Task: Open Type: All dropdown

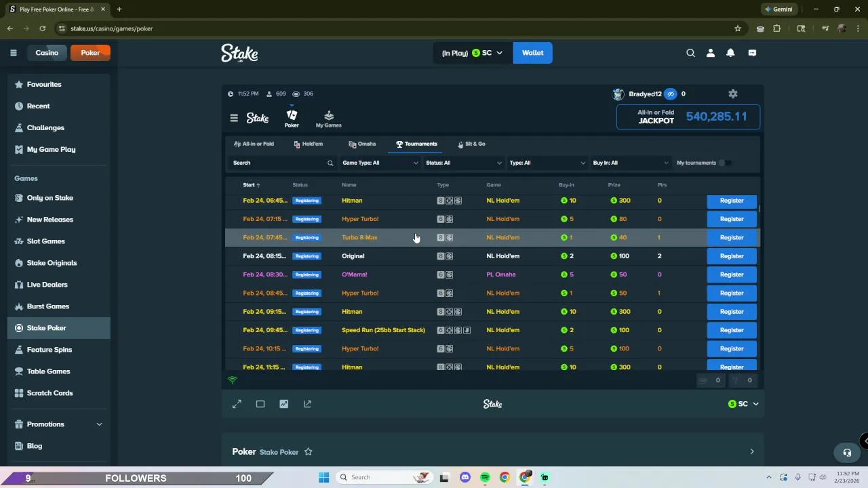Action: point(547,163)
